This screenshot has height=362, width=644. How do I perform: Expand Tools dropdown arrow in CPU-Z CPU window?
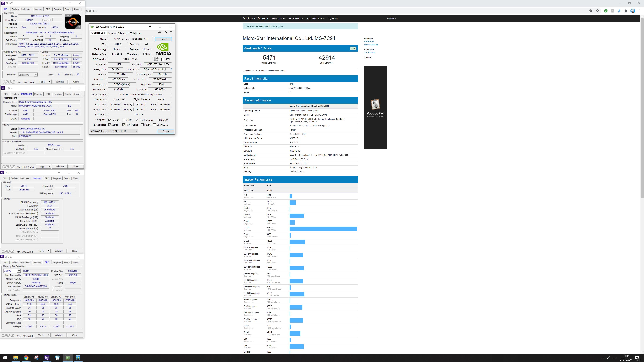(49, 82)
